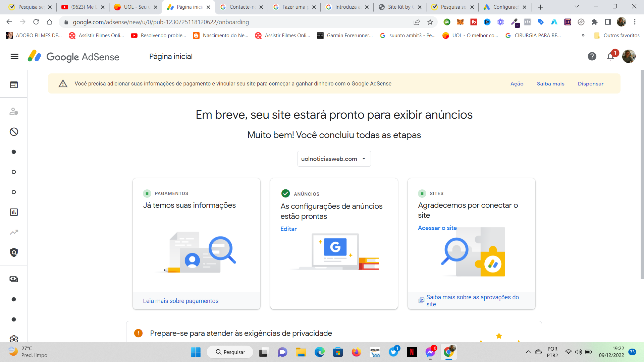
Task: Dismiss the banner with Dispensar
Action: (591, 84)
